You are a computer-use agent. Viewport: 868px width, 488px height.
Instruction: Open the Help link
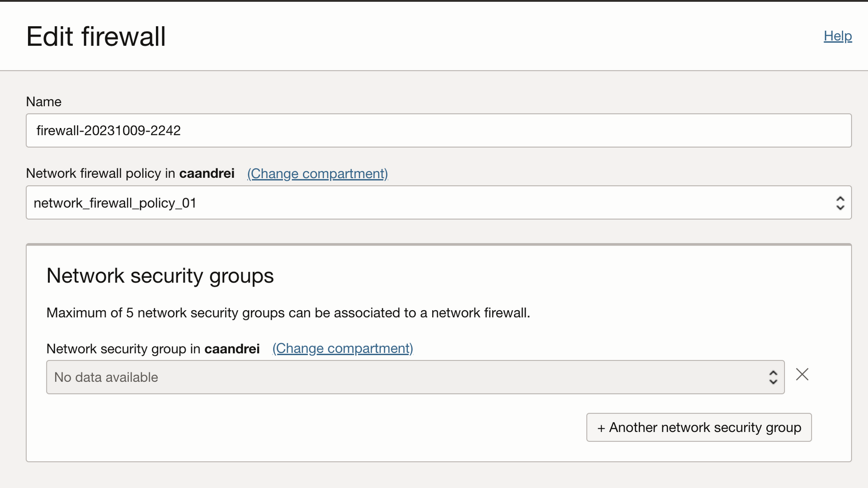tap(837, 36)
